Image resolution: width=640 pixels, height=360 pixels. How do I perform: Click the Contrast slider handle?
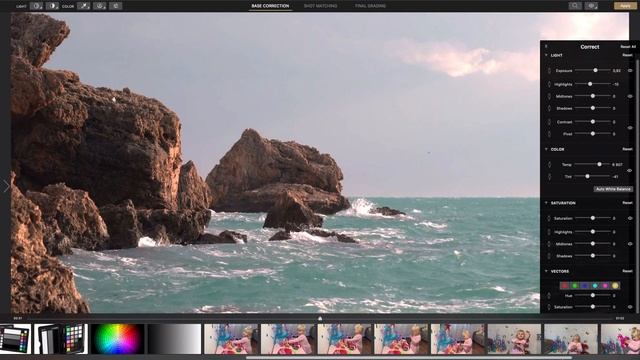593,122
